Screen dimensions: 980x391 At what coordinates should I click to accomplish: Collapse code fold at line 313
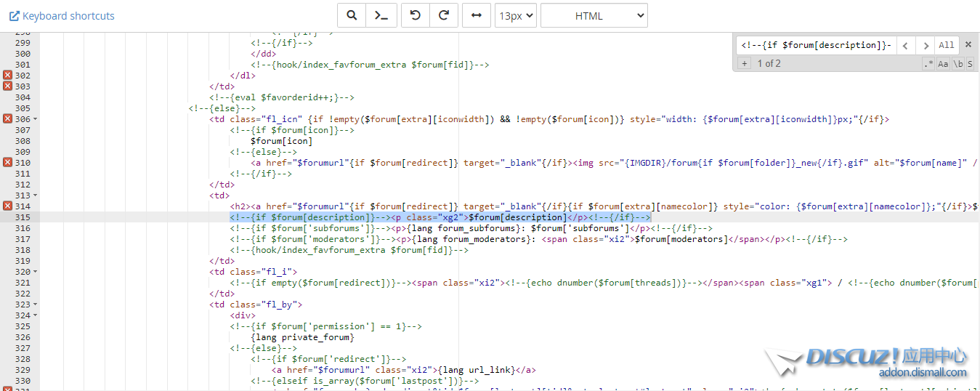point(36,195)
